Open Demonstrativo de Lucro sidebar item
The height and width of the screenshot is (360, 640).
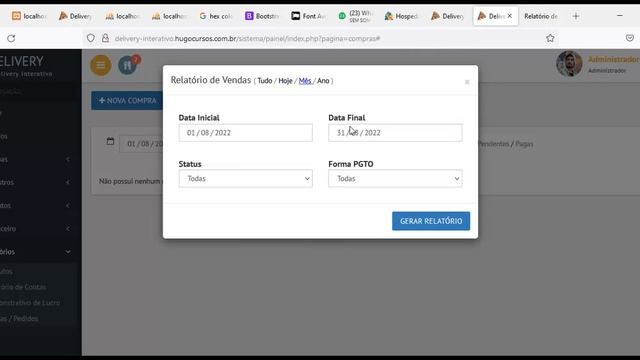(x=30, y=303)
